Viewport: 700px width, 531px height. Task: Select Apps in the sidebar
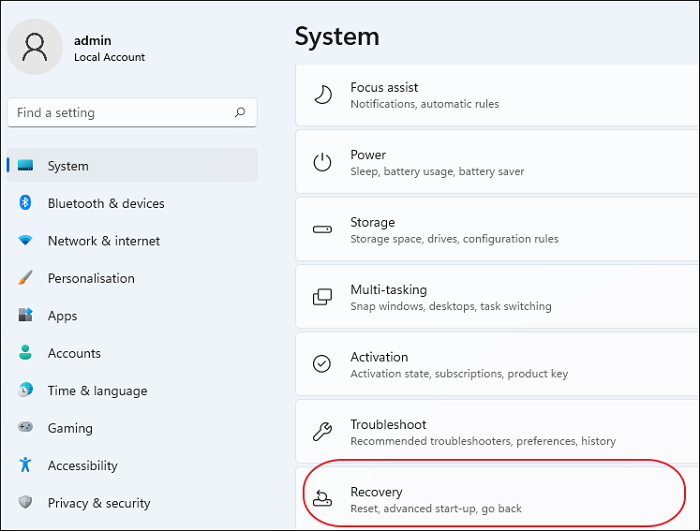[62, 316]
